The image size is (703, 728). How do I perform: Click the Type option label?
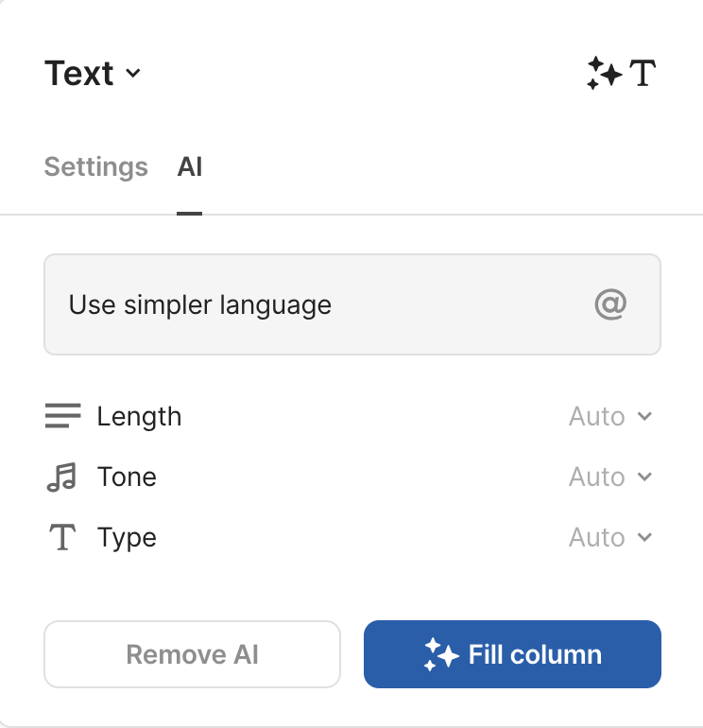[x=127, y=537]
